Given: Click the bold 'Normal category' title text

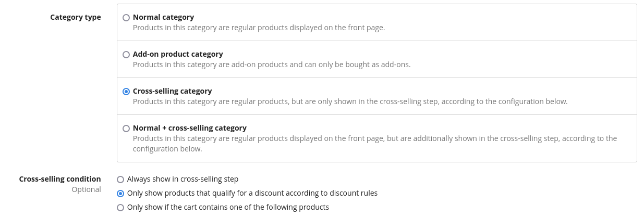Looking at the screenshot, I should tap(163, 17).
